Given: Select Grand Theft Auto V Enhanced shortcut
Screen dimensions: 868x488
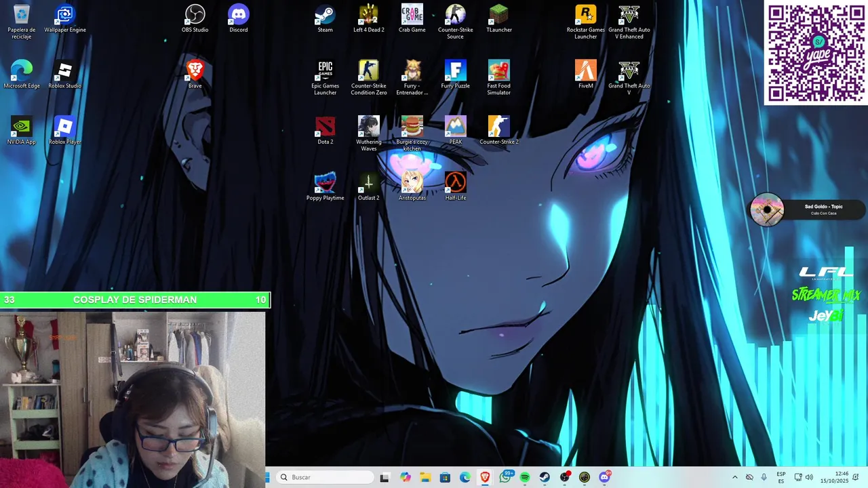Looking at the screenshot, I should point(629,22).
